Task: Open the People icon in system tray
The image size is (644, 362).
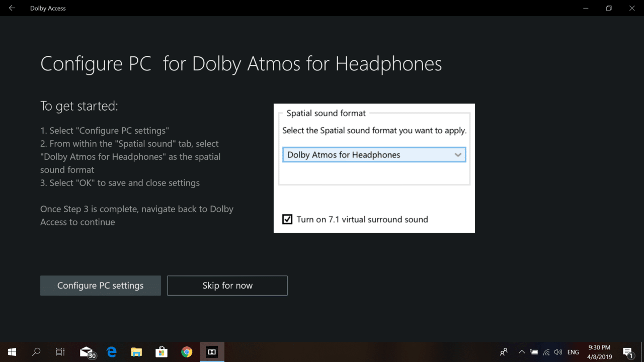Action: (504, 352)
